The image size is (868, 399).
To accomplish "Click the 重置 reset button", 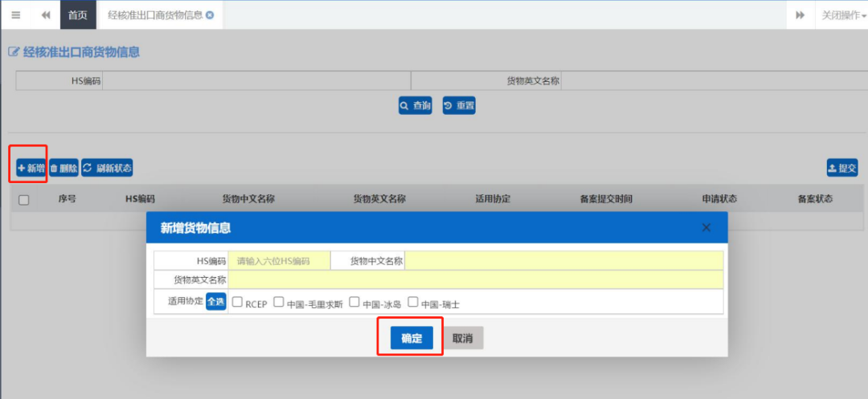I will (459, 106).
